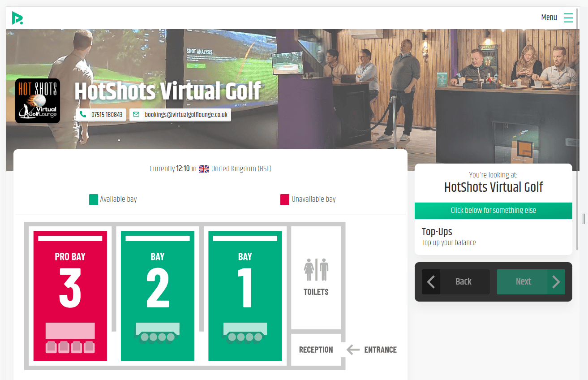Screen dimensions: 588x380
Task: Click the phone icon beside the number
Action: tap(83, 115)
